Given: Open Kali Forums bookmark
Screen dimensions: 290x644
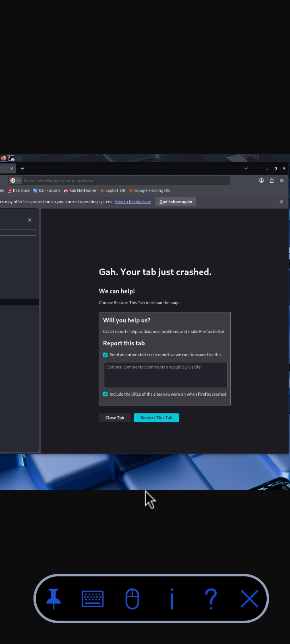Looking at the screenshot, I should (47, 191).
